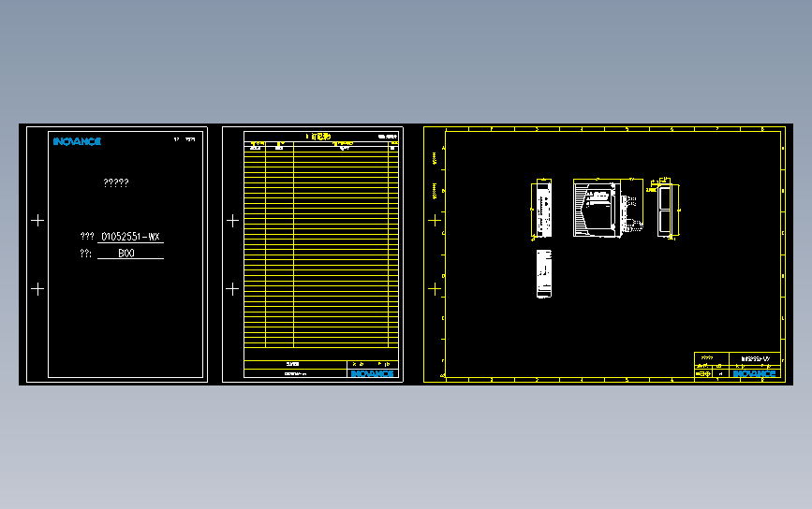
Task: Select the rear mounting view with dimensions
Action: coord(664,209)
